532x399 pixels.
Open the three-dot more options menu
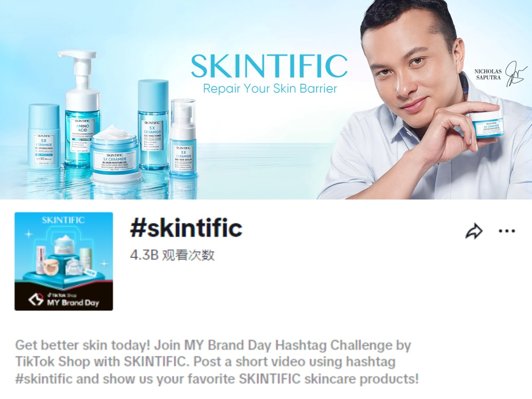click(x=507, y=231)
